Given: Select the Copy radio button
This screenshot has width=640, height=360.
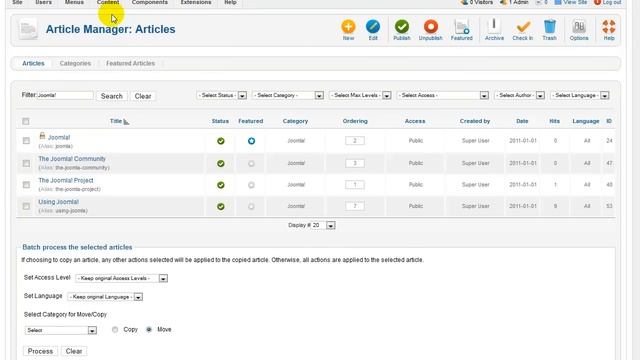Looking at the screenshot, I should (115, 329).
